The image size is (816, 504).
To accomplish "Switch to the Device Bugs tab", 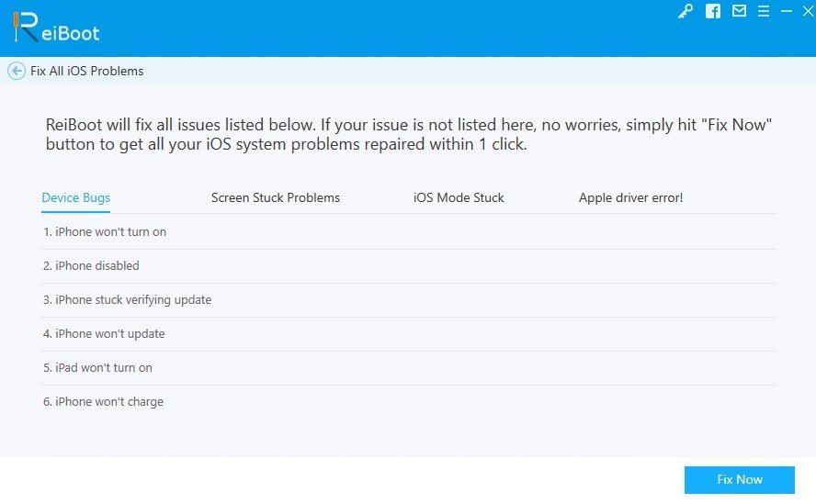I will coord(76,197).
